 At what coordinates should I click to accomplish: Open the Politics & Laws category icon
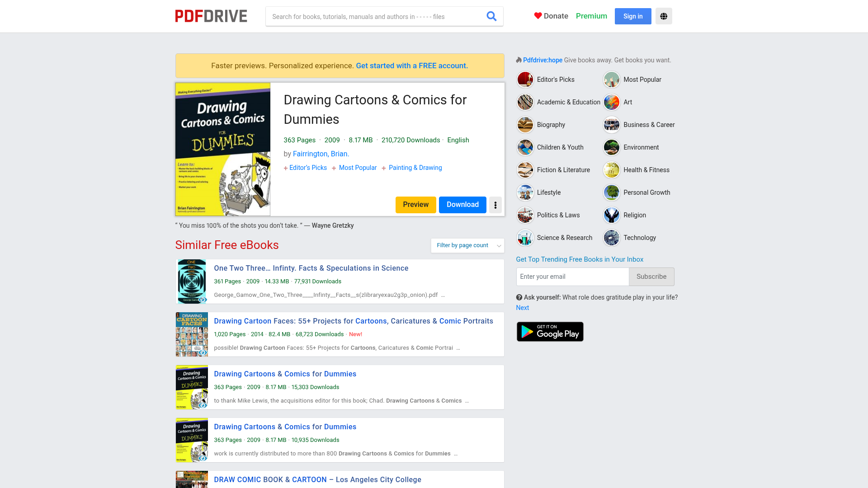point(525,215)
